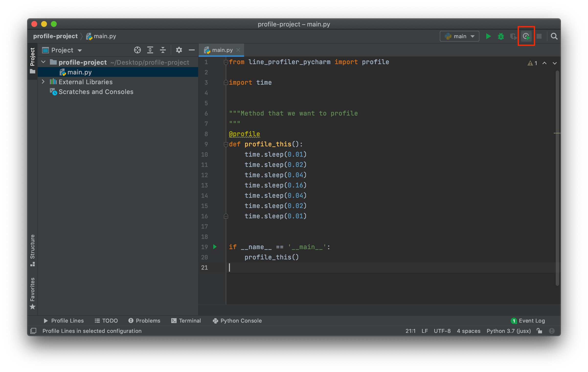This screenshot has width=588, height=372.
Task: Close the main.py editor tab
Action: pyautogui.click(x=238, y=50)
